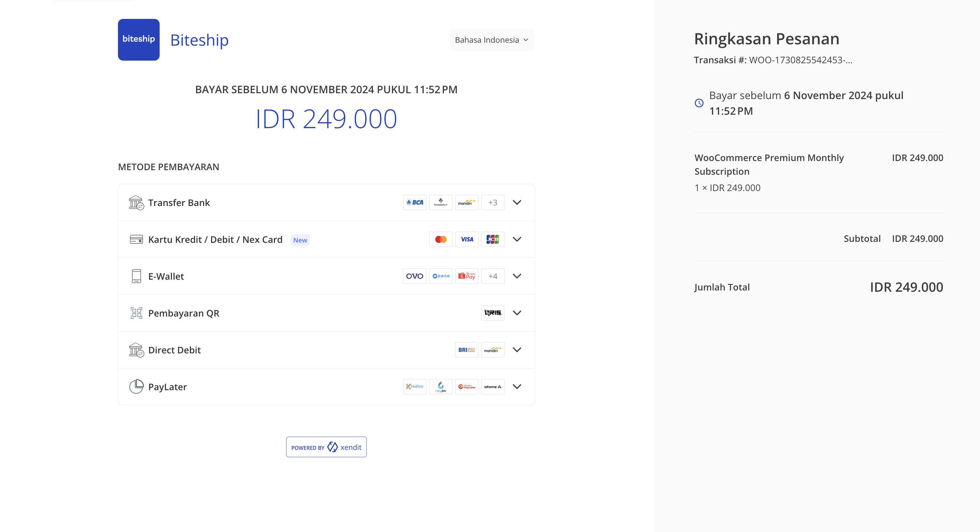Image resolution: width=980 pixels, height=532 pixels.
Task: Select the Pembayaran QR payment method
Action: point(183,313)
